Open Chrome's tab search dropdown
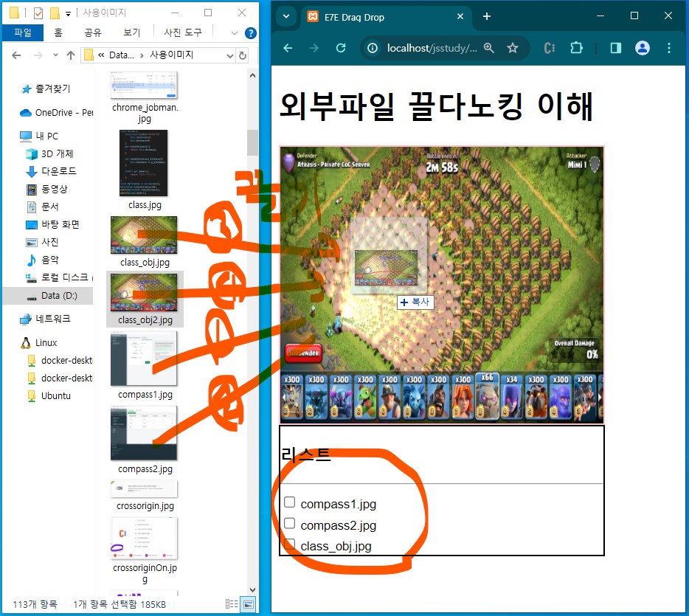This screenshot has height=616, width=689. coord(286,17)
